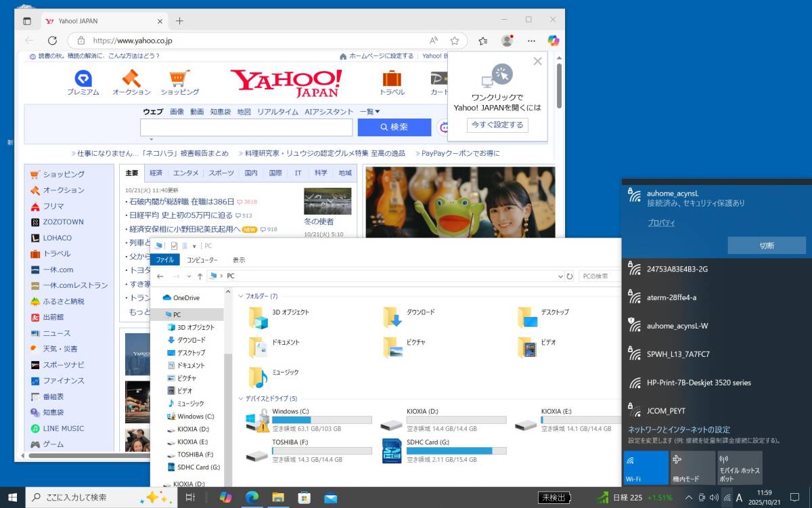Switch to the Sports news tab

[221, 173]
